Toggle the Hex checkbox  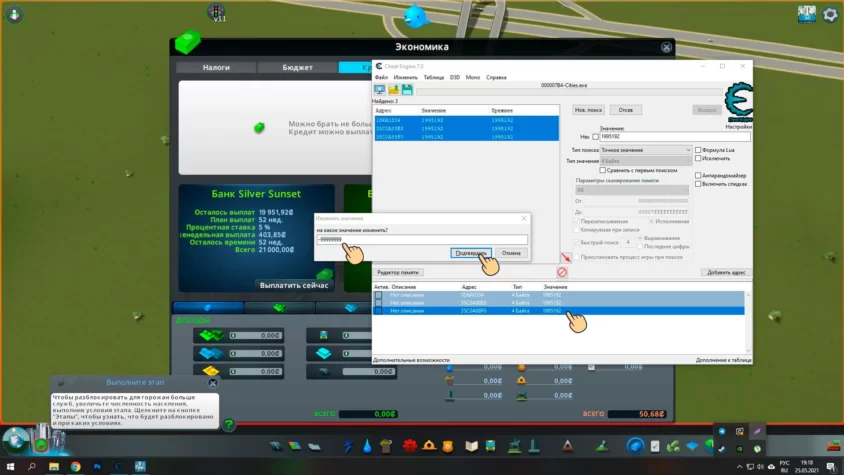tap(595, 137)
